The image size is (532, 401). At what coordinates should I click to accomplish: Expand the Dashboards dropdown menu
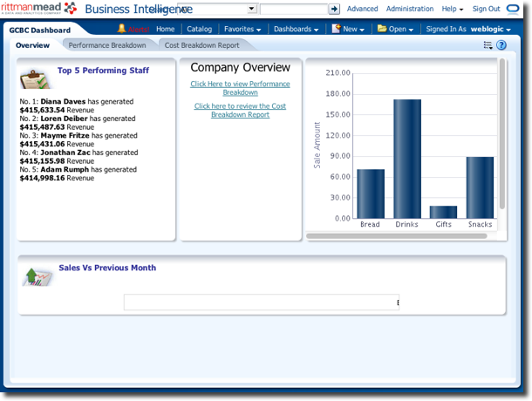pyautogui.click(x=296, y=29)
